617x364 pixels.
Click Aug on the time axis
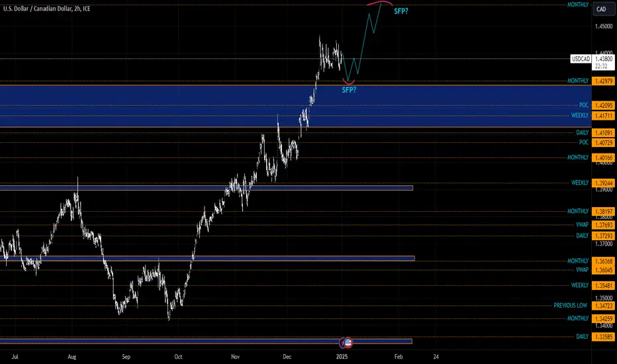71,357
